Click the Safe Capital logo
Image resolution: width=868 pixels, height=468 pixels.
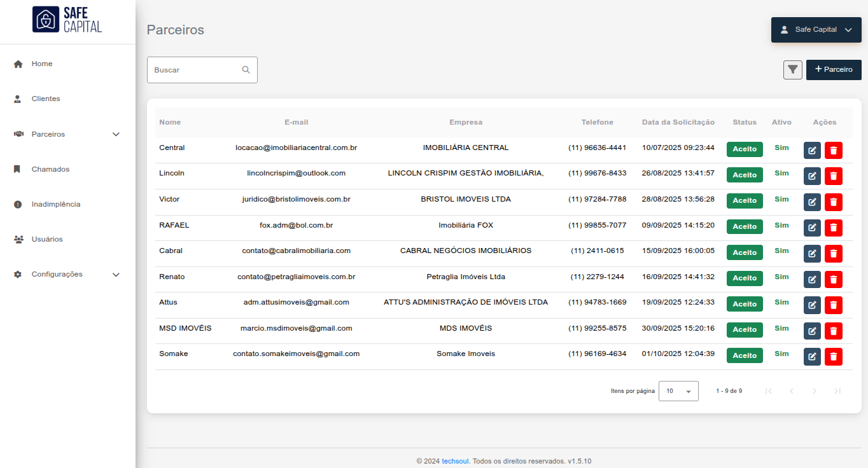[67, 20]
